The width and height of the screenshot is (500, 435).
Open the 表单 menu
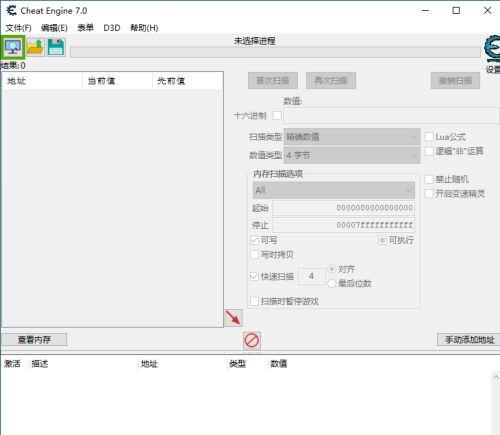(85, 28)
